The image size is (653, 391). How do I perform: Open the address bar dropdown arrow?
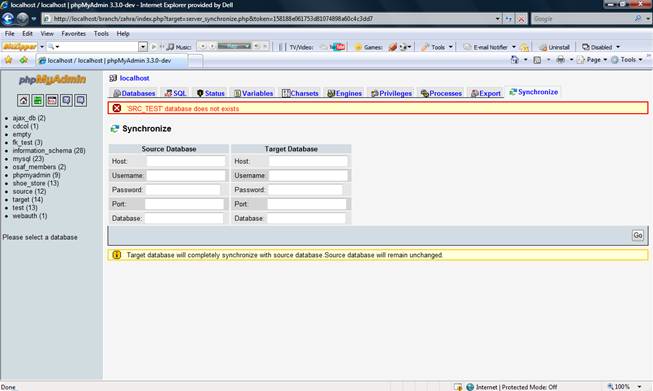coord(497,19)
